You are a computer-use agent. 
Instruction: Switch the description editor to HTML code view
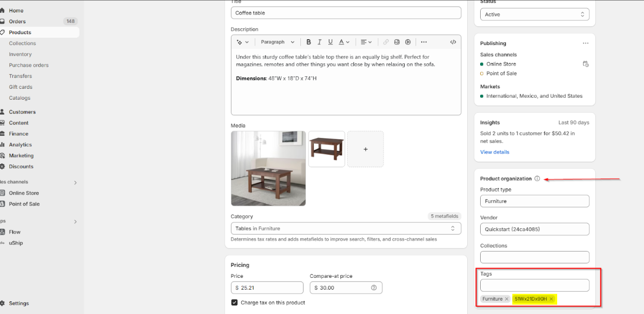click(x=453, y=42)
